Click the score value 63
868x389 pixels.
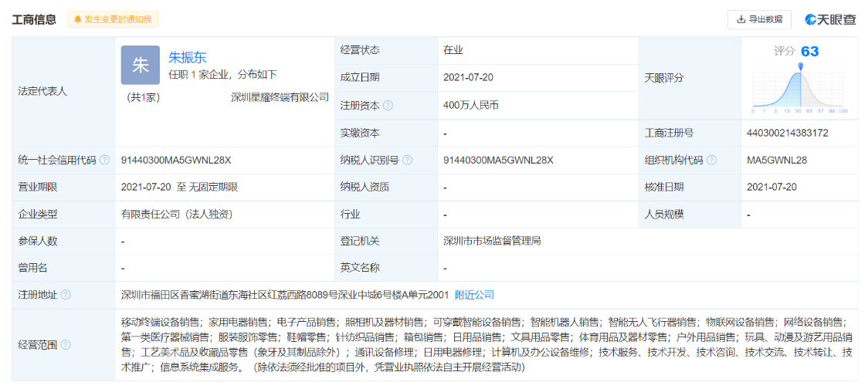tap(810, 52)
